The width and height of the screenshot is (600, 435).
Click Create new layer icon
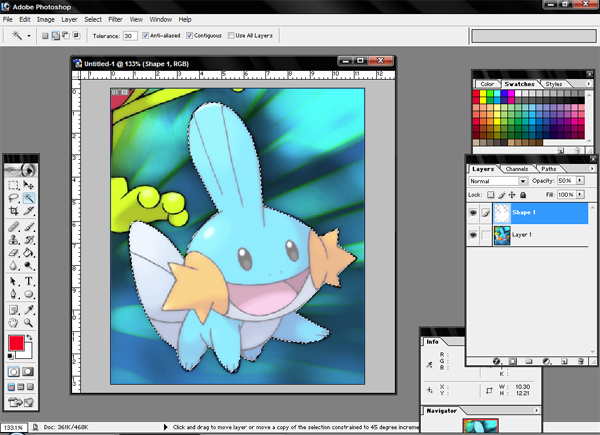point(564,361)
